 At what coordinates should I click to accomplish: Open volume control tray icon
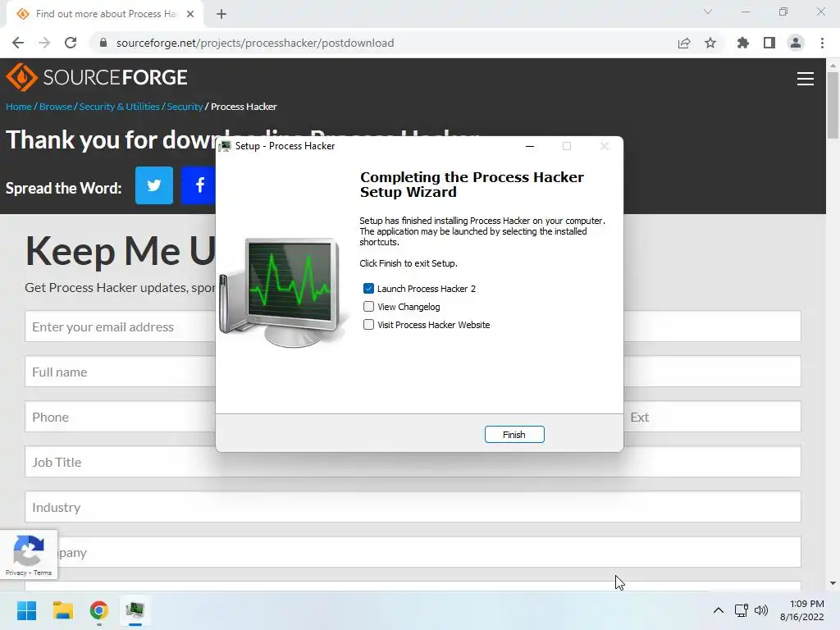760,610
